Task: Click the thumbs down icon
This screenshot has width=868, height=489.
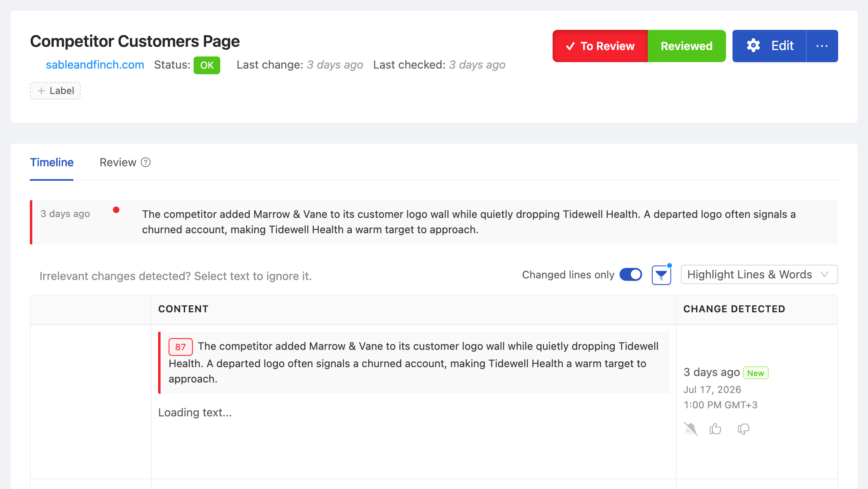Action: (743, 428)
